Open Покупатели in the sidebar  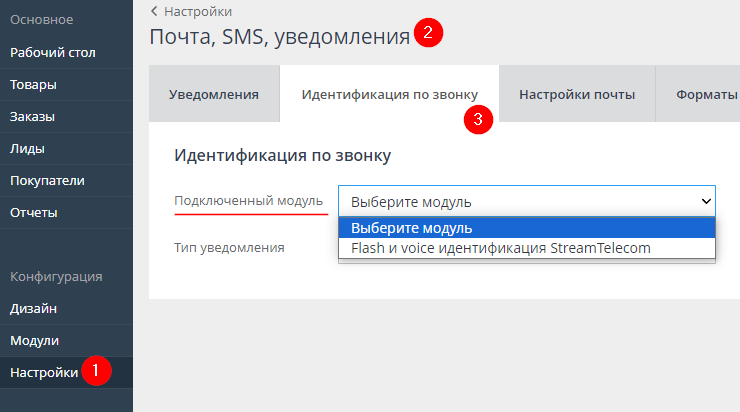point(47,180)
